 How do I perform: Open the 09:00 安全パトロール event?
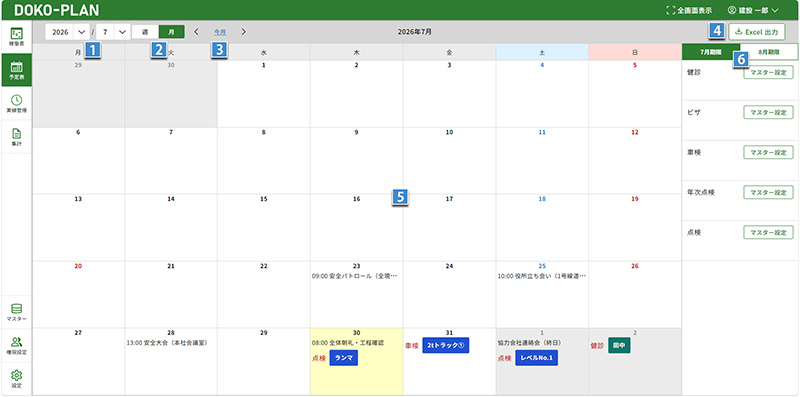point(354,276)
